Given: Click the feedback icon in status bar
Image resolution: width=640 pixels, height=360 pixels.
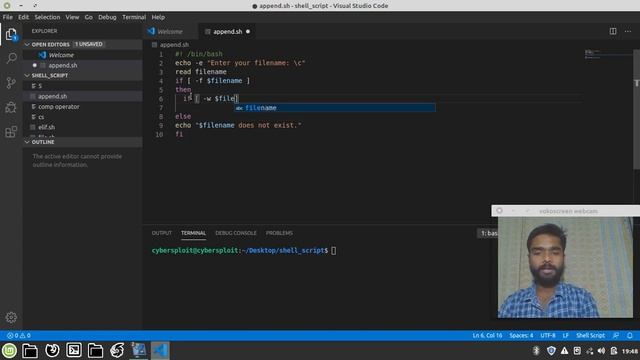Looking at the screenshot, I should (x=616, y=336).
